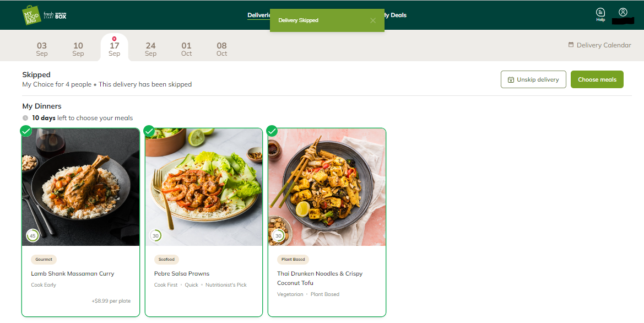Open the Deliveries menu item

[258, 15]
